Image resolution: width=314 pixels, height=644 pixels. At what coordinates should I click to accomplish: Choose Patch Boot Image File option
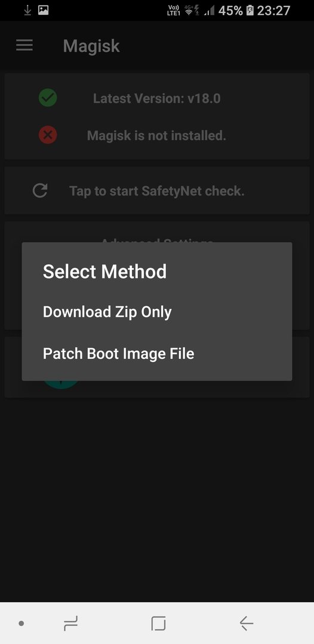point(118,354)
